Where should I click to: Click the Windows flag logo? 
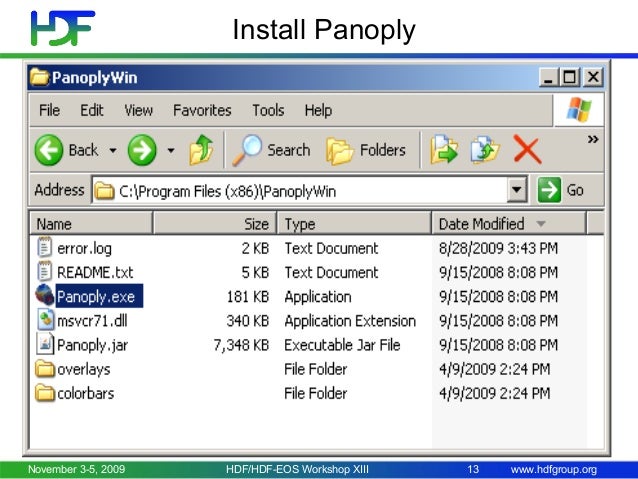pyautogui.click(x=579, y=110)
